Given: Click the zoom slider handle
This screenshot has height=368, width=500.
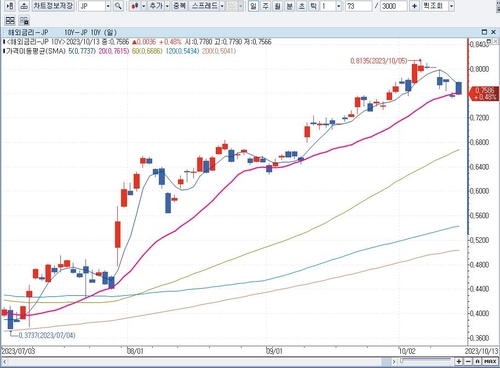Looking at the screenshot, I should coord(402,361).
